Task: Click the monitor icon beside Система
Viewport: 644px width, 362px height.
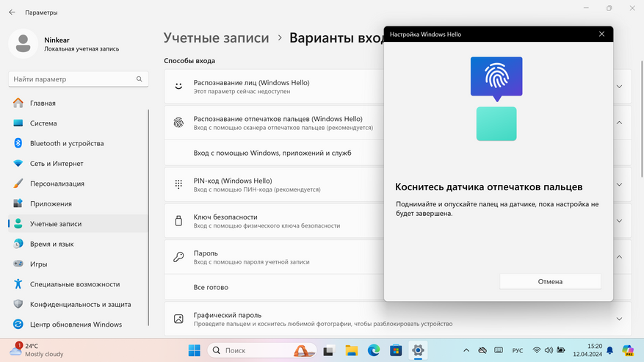Action: click(x=18, y=123)
